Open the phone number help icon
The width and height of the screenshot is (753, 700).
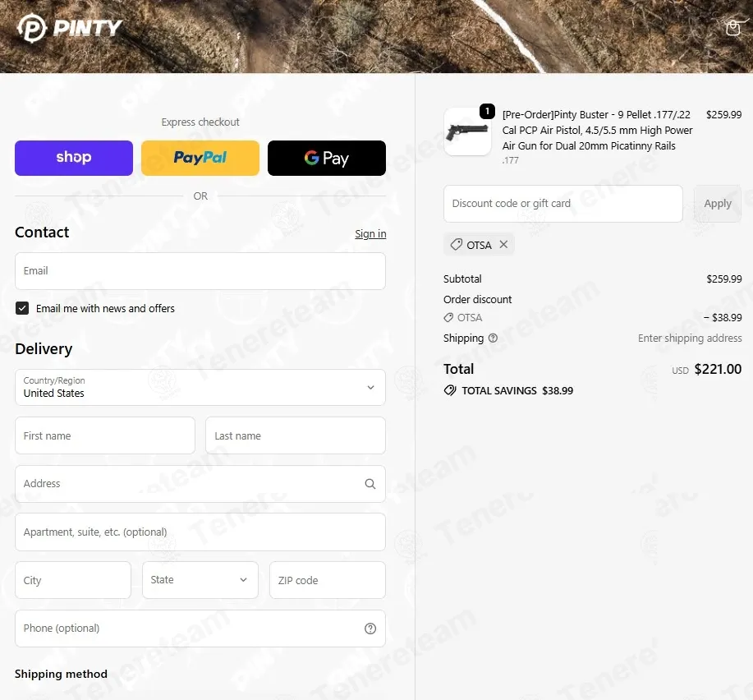370,629
